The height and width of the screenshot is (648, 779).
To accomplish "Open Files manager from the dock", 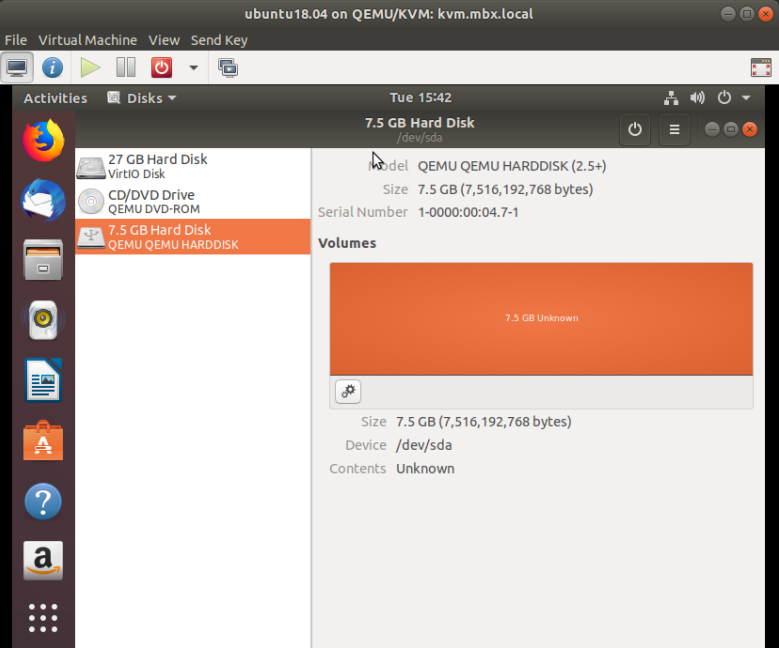I will pos(43,260).
